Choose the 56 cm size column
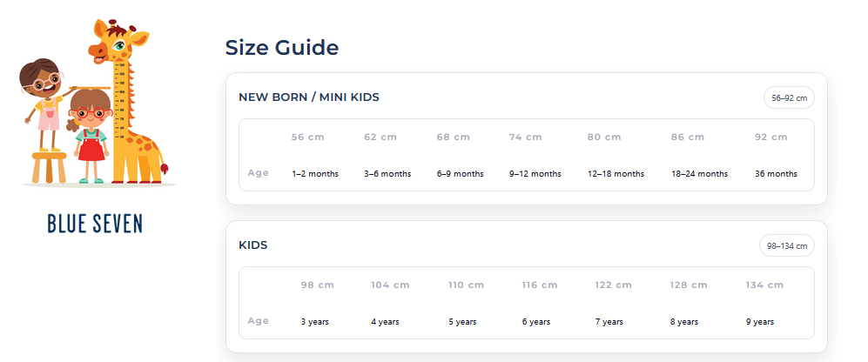Viewport: 868px width, 362px height. point(307,137)
